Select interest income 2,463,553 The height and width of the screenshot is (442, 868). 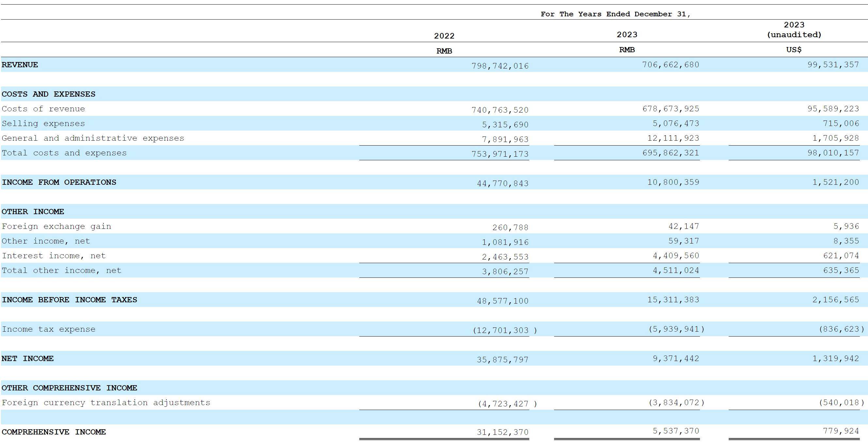505,257
